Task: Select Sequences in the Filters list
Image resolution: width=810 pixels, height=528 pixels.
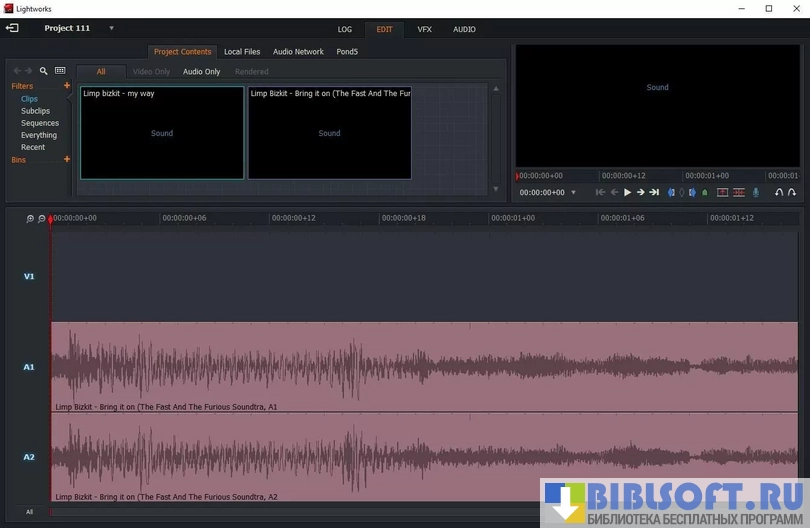Action: point(40,123)
